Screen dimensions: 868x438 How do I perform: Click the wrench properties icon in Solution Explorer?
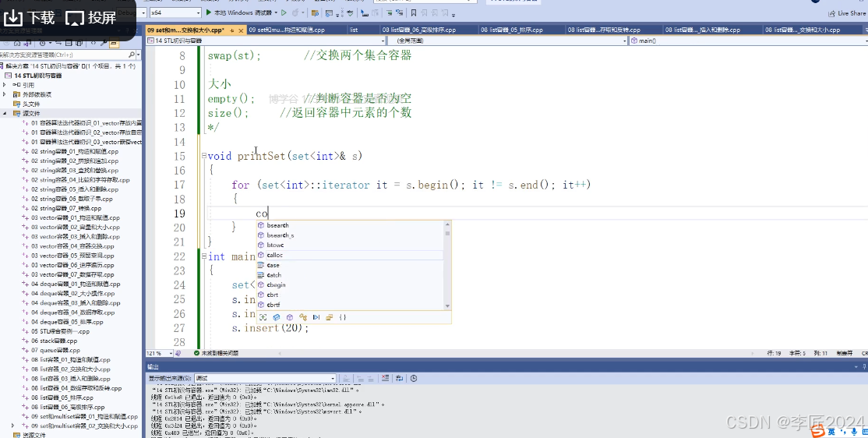click(104, 43)
